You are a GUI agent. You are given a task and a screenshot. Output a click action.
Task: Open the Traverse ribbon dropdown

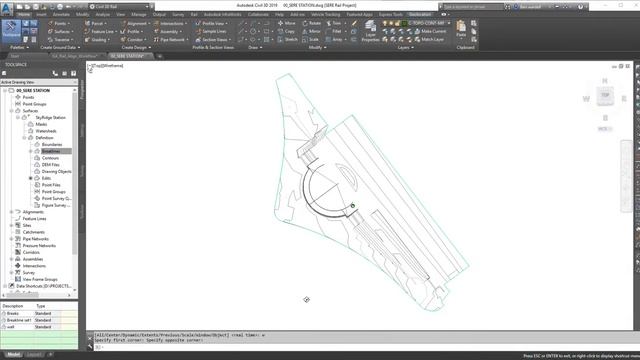[x=61, y=40]
